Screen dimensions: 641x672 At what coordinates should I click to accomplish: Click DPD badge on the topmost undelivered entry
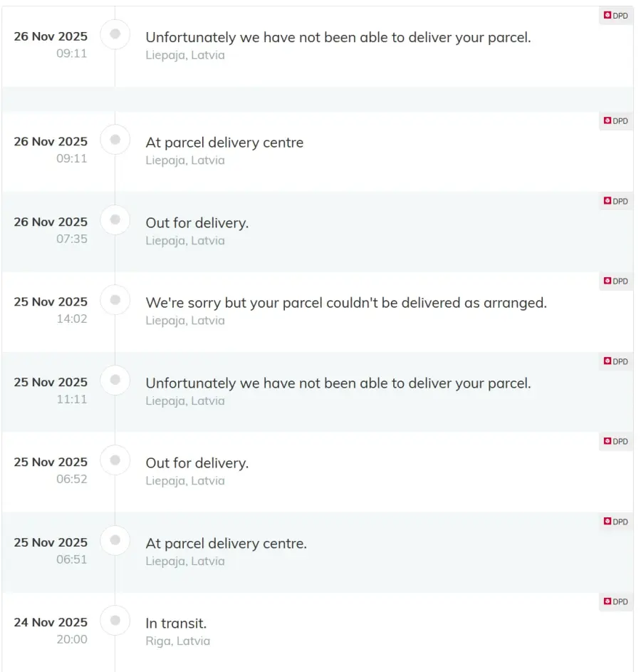click(x=616, y=16)
